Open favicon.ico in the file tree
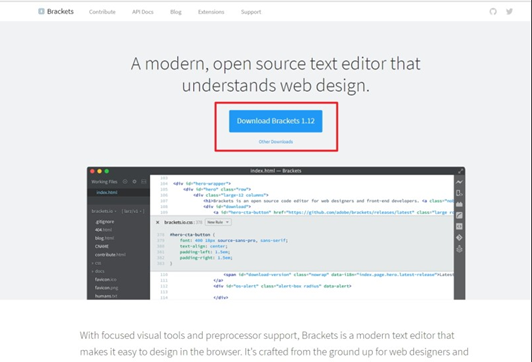Screen dimensions: 532x362 106,280
